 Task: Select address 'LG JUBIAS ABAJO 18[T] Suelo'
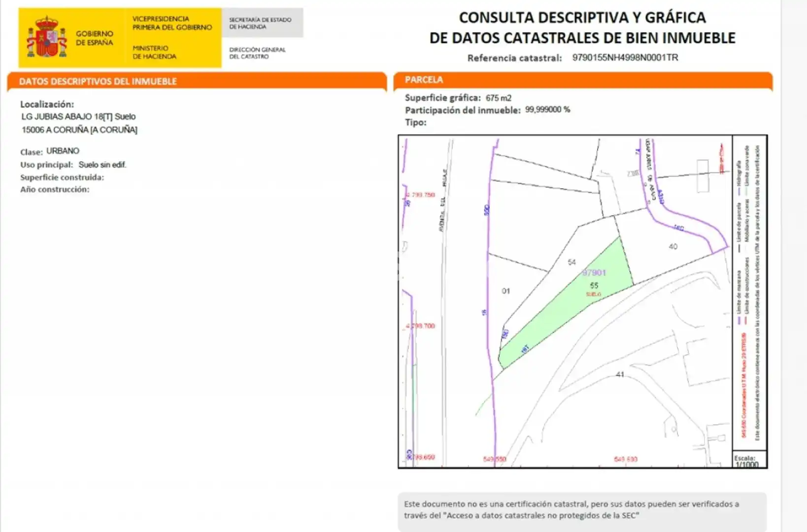coord(78,117)
